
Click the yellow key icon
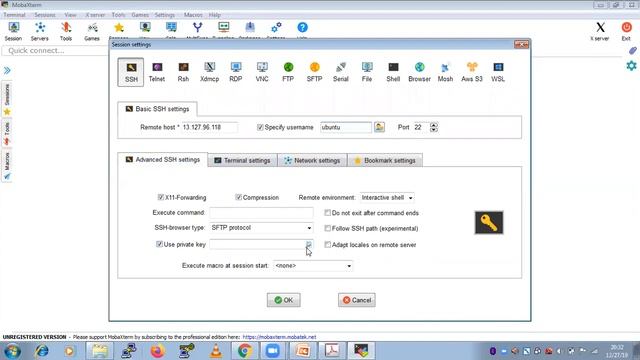click(x=489, y=222)
